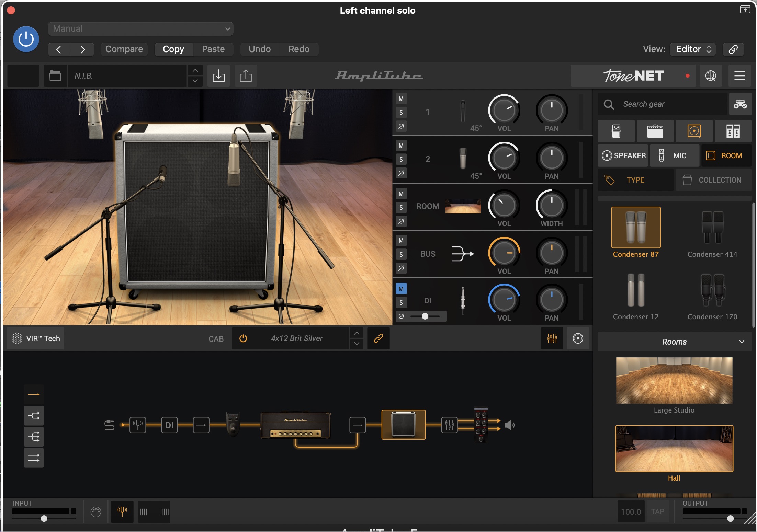Click the BUS VOL knob

[504, 253]
